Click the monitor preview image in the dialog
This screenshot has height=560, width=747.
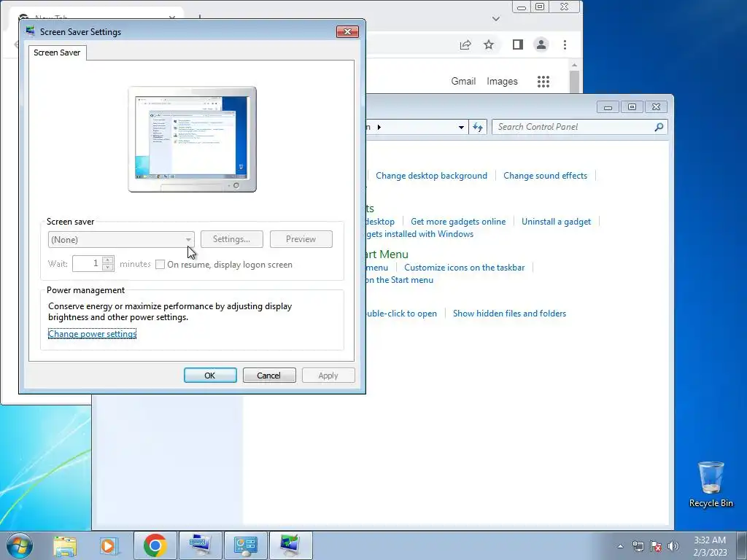tap(192, 139)
